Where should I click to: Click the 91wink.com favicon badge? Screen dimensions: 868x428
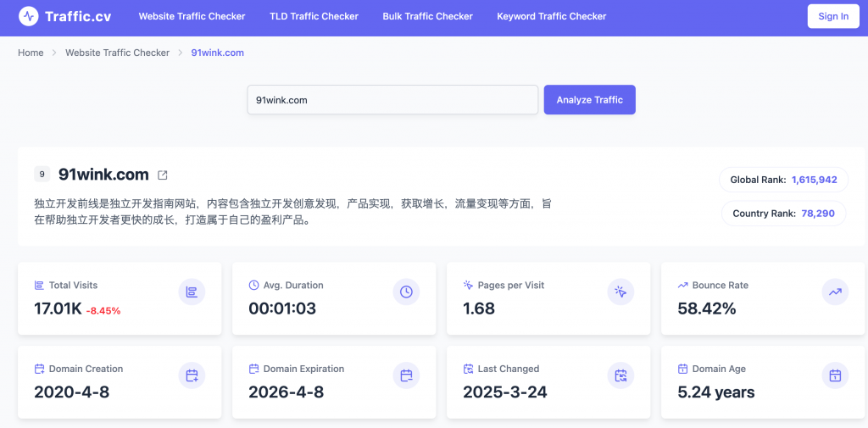pos(42,175)
